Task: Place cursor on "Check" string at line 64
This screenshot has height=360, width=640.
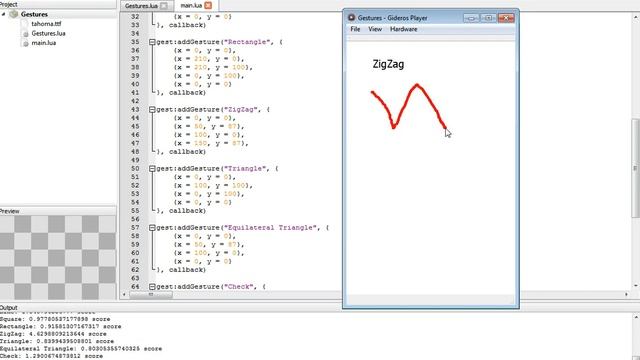Action: (x=238, y=287)
